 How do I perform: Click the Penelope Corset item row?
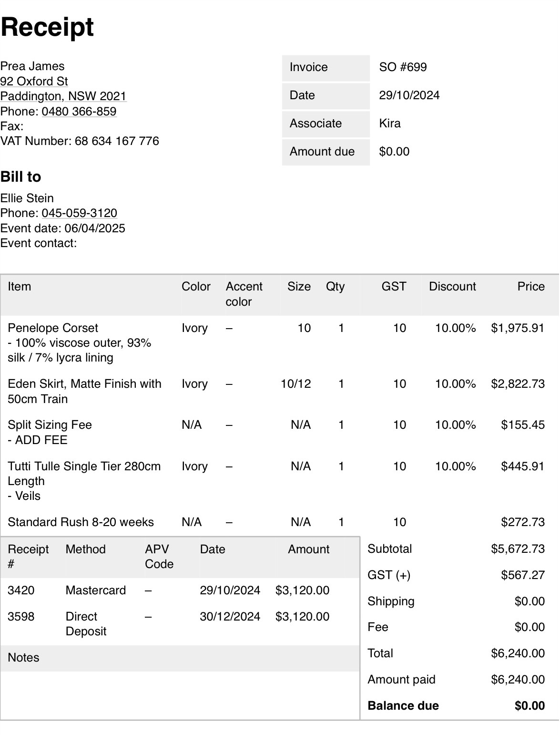pos(280,342)
